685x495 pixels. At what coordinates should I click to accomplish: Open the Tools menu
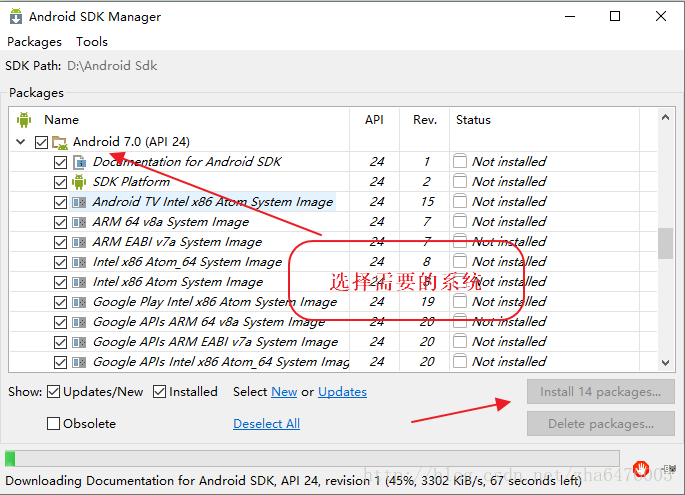pos(92,42)
